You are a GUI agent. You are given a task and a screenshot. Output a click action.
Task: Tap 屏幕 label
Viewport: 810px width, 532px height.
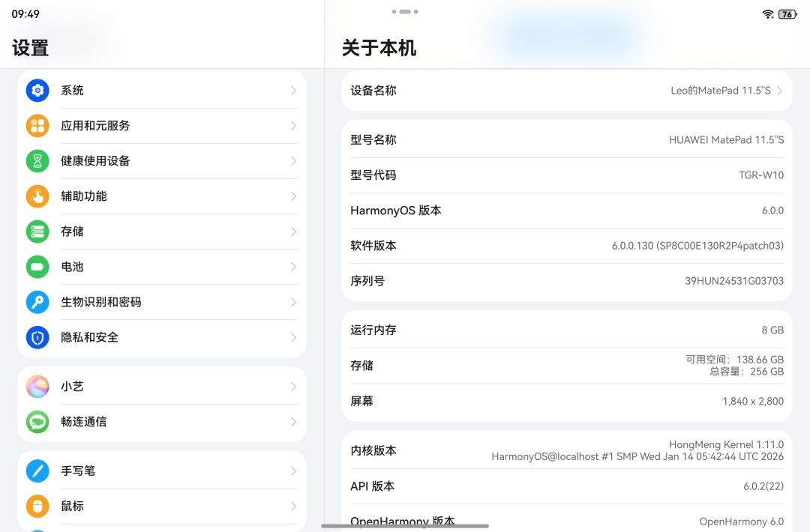(x=361, y=401)
